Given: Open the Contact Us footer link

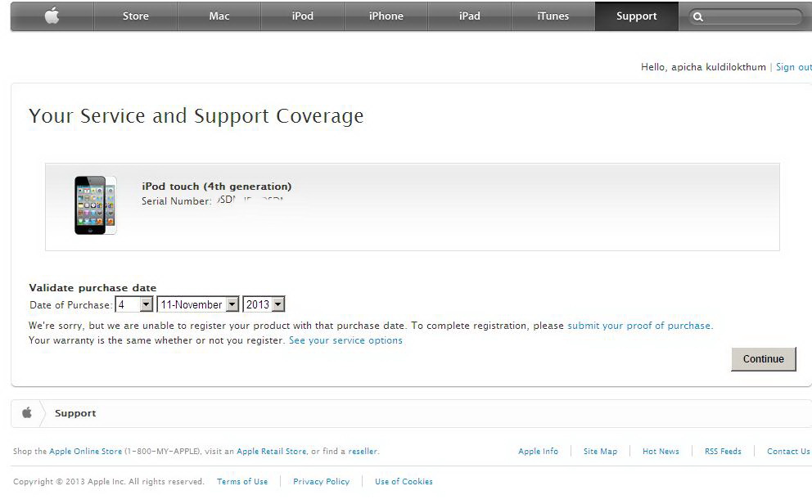Looking at the screenshot, I should pyautogui.click(x=788, y=451).
